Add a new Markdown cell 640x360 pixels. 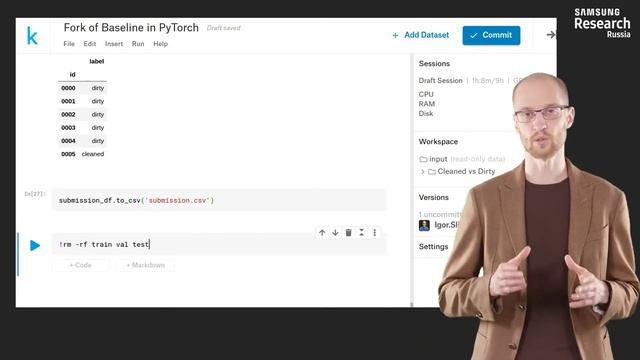tap(145, 265)
